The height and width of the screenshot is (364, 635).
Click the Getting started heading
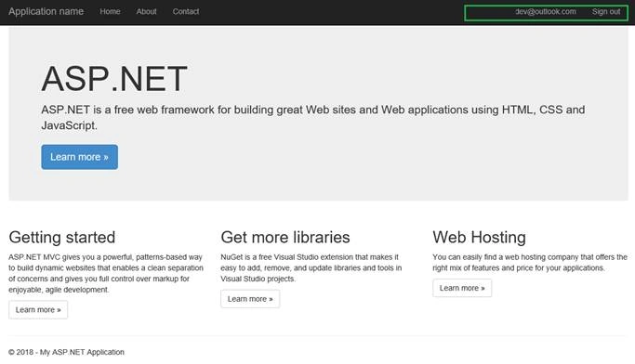tap(62, 238)
